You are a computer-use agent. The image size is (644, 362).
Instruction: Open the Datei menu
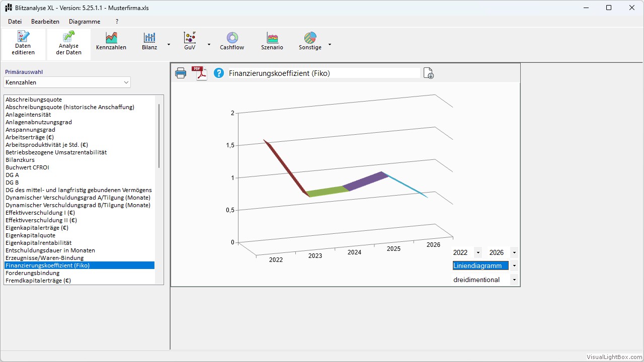[15, 22]
